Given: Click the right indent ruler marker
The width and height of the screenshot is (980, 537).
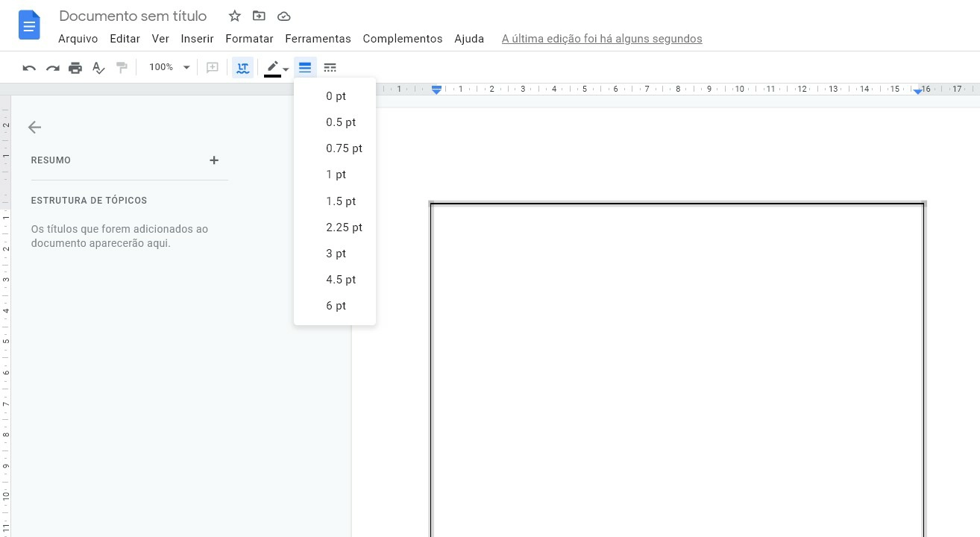Looking at the screenshot, I should (x=918, y=90).
